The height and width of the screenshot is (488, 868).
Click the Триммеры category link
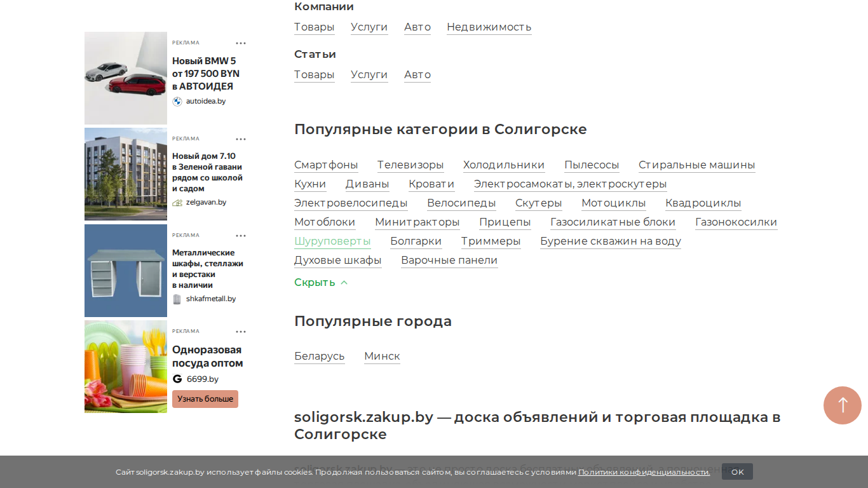(491, 241)
